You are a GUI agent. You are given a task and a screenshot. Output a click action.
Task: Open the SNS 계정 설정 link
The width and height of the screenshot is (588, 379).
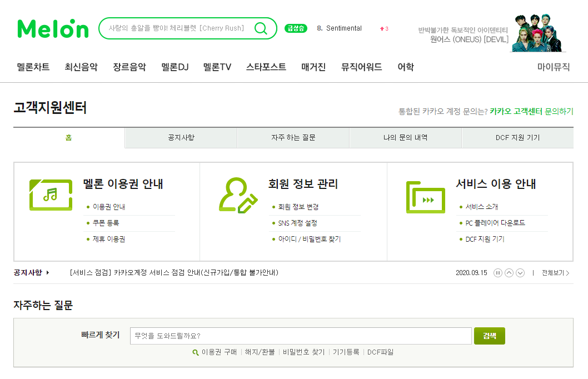click(297, 223)
